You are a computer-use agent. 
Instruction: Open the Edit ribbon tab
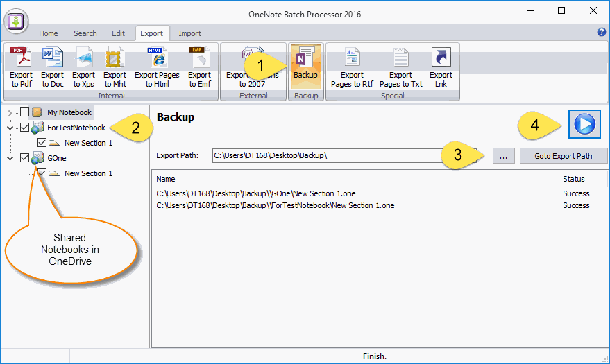point(118,33)
